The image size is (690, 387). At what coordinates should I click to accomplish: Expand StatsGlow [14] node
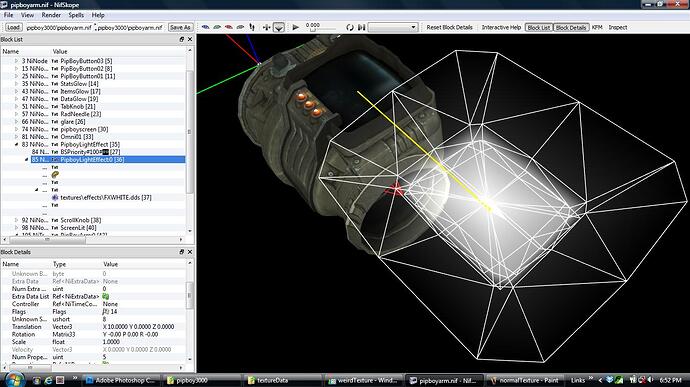[x=17, y=83]
